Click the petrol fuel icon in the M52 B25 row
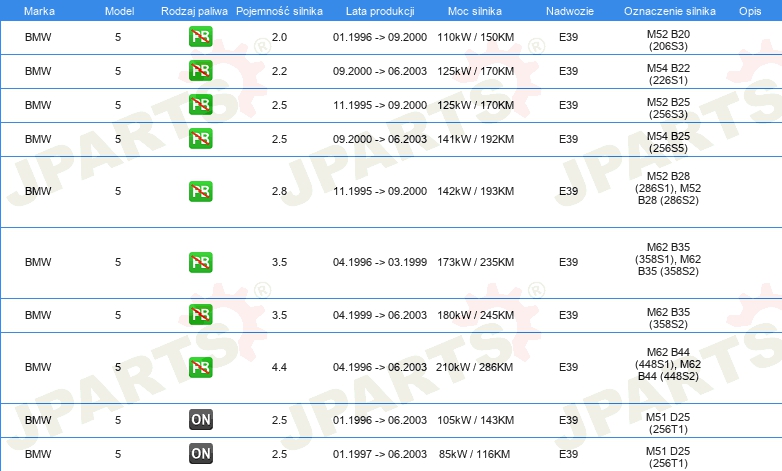The image size is (782, 471). pos(200,104)
